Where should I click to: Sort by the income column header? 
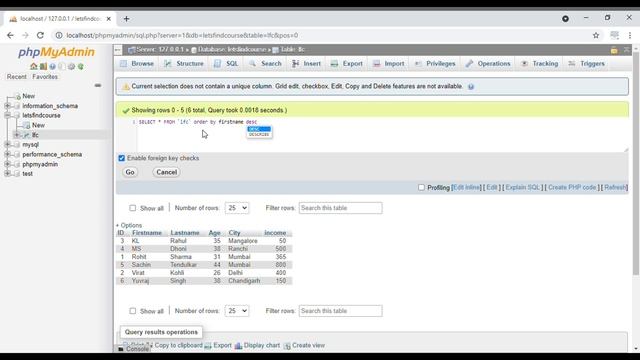pos(275,233)
